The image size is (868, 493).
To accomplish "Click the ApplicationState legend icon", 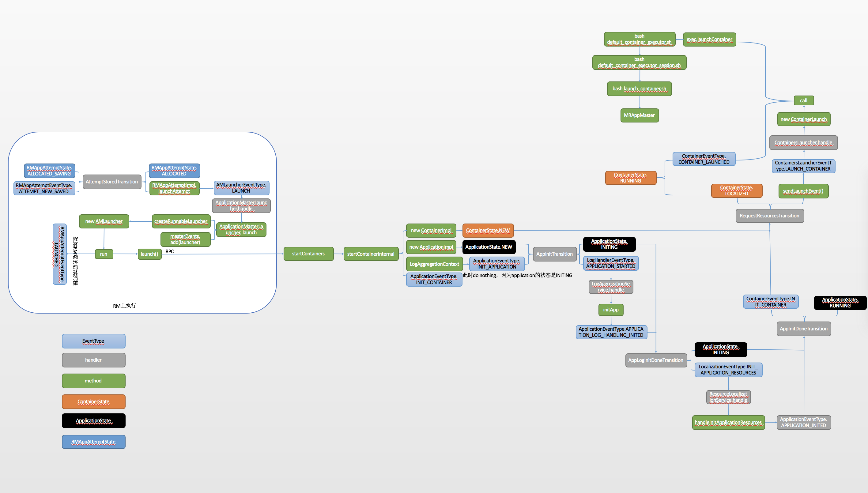I will [x=94, y=421].
